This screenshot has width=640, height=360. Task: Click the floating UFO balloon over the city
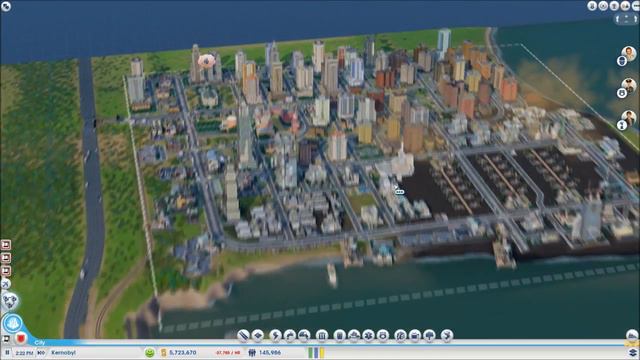coord(206,61)
